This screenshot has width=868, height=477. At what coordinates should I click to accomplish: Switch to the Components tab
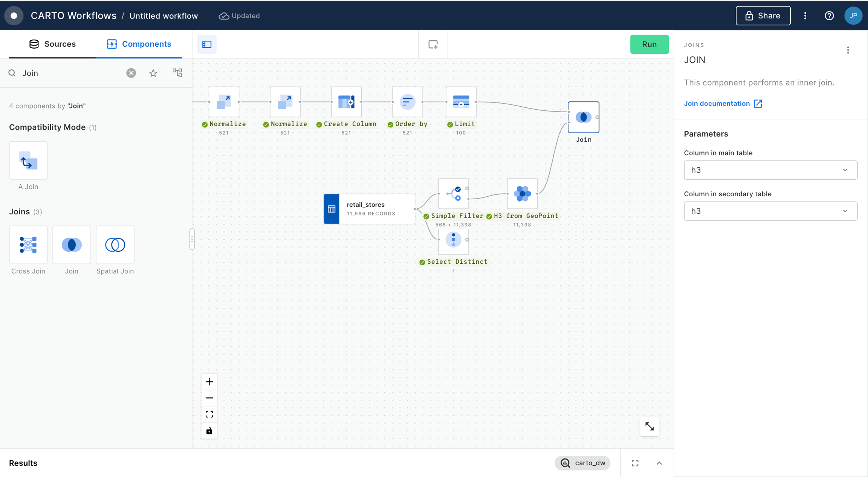coord(139,44)
